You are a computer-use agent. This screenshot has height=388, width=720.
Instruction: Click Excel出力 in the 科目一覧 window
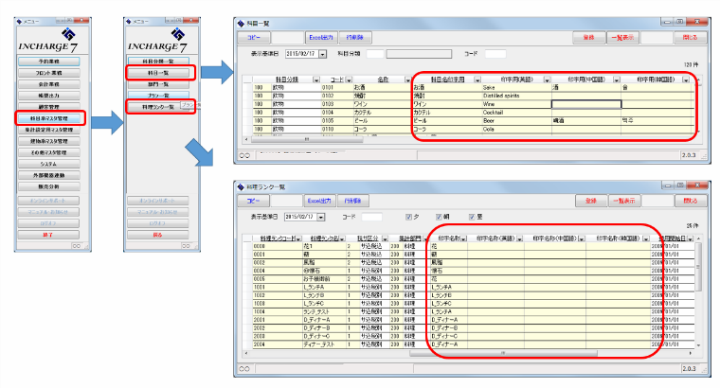click(321, 38)
